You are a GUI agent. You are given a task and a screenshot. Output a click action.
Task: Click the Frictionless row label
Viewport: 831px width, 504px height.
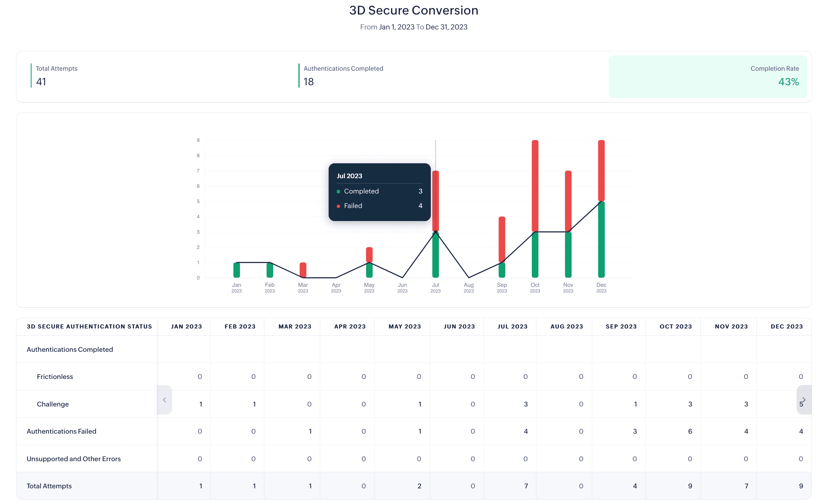coord(55,377)
